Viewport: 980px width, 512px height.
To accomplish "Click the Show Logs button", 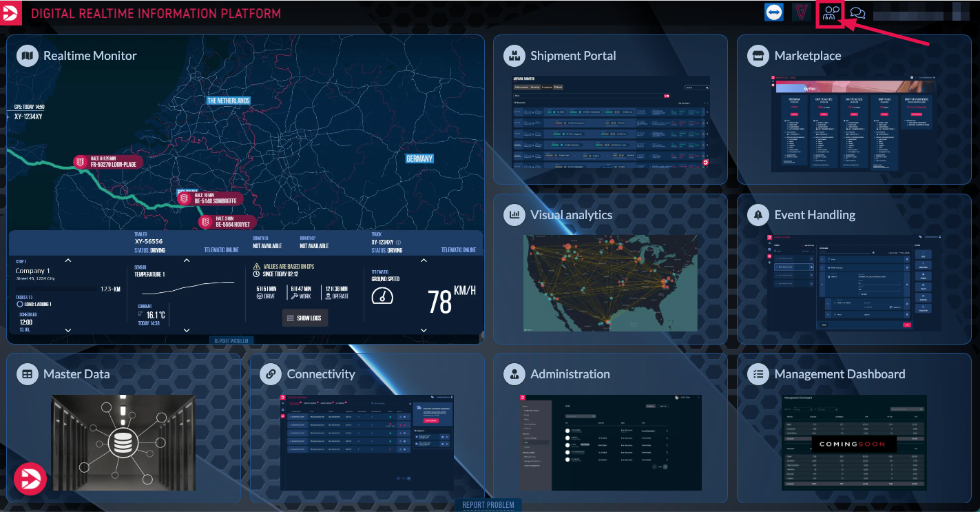I will tap(305, 318).
